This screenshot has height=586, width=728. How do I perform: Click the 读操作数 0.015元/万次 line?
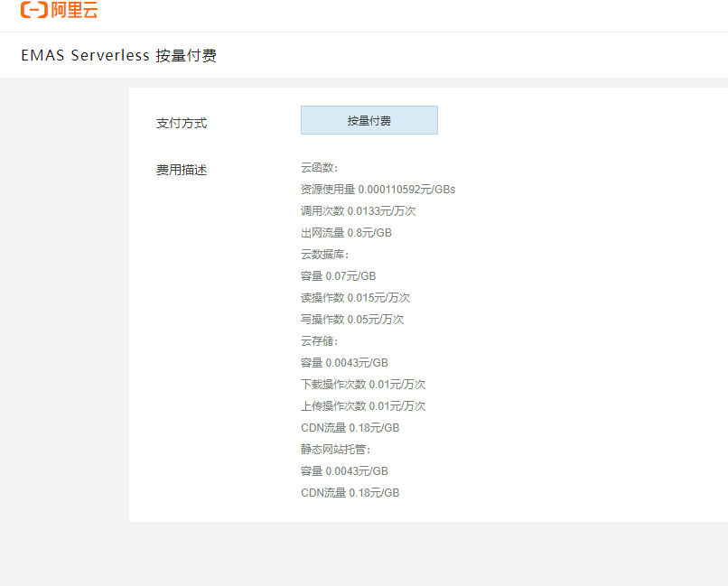click(356, 297)
